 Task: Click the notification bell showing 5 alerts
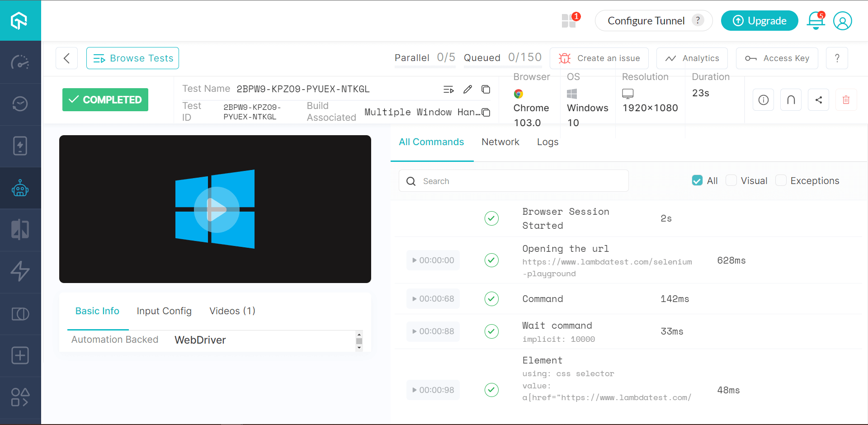pos(815,21)
